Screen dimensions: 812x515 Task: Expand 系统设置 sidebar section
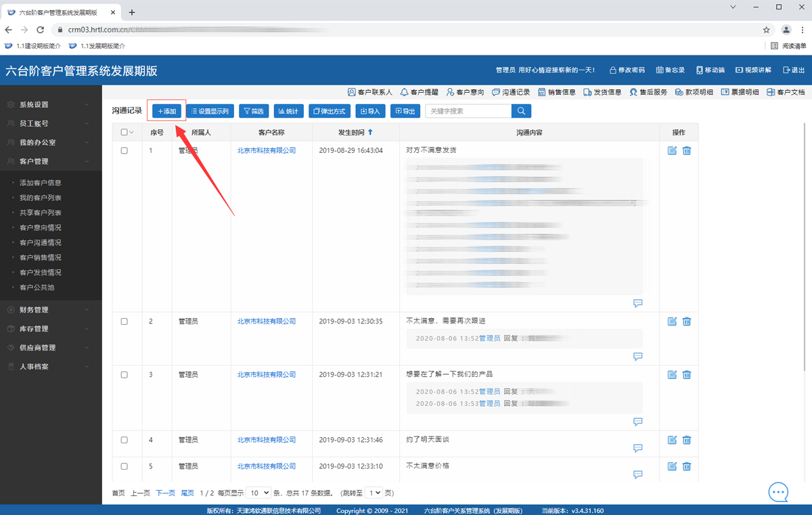tap(51, 105)
